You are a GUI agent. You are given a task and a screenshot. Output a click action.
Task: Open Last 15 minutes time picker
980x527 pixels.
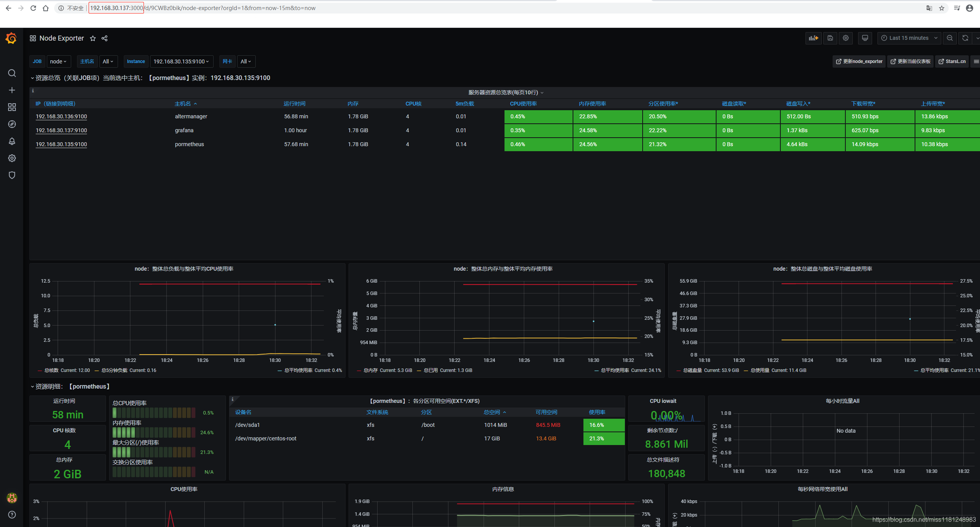pyautogui.click(x=909, y=38)
